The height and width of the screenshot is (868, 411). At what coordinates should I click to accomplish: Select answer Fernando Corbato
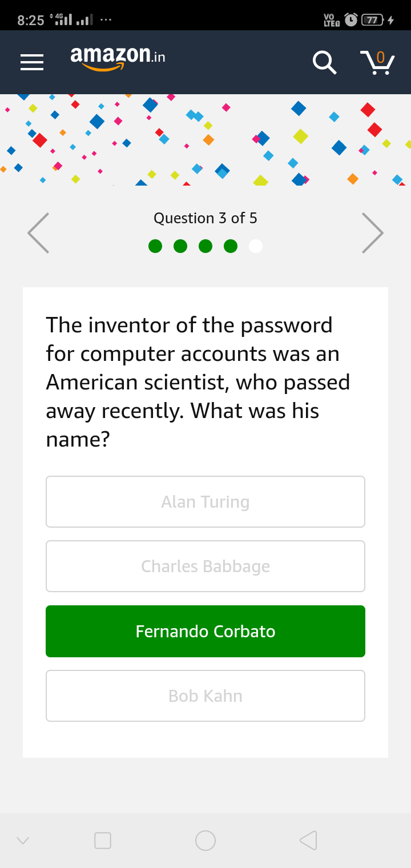tap(205, 631)
